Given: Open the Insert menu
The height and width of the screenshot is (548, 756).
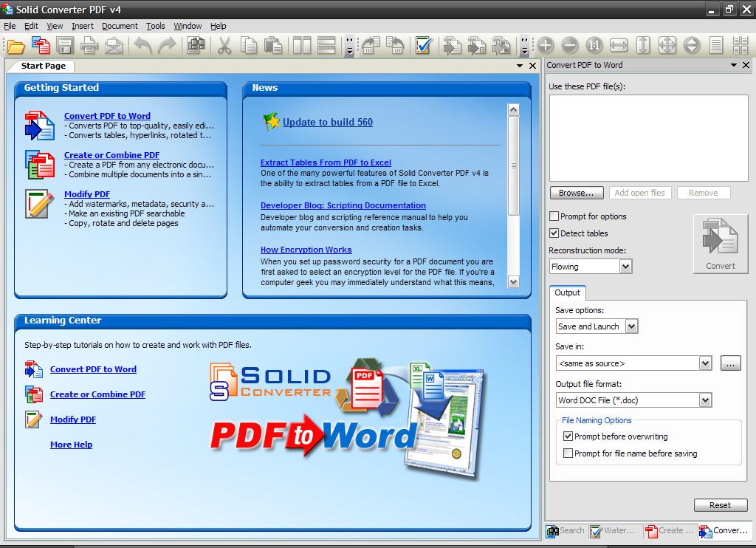Looking at the screenshot, I should [83, 26].
